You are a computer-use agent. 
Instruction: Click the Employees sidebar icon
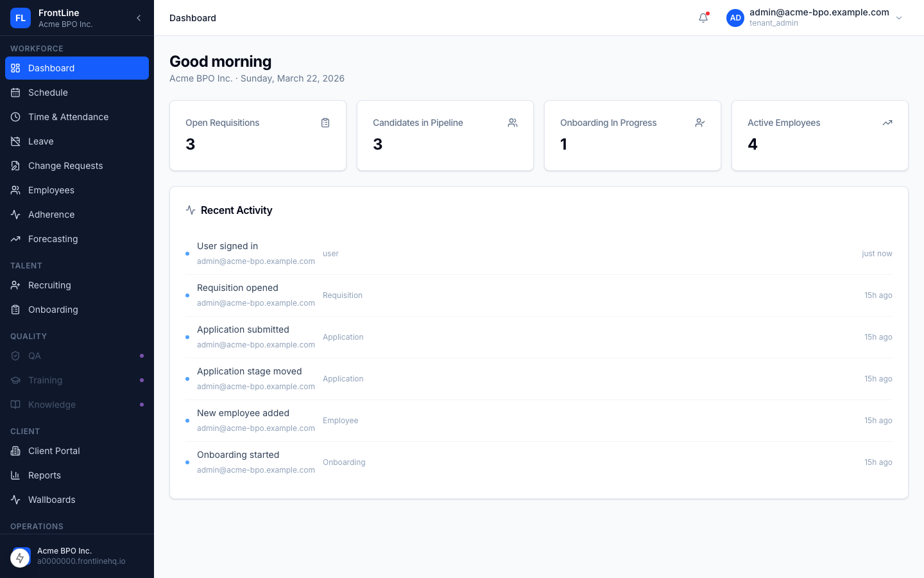click(x=15, y=190)
